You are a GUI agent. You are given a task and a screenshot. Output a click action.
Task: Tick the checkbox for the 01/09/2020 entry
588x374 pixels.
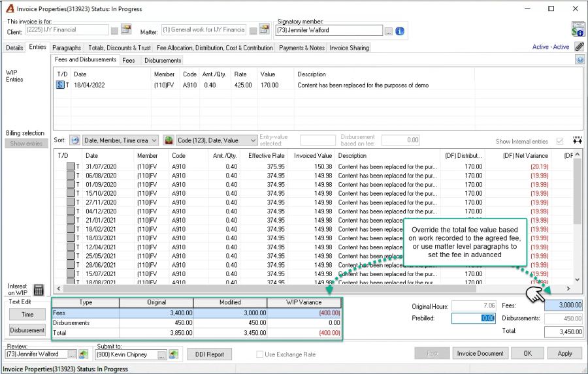pos(71,184)
